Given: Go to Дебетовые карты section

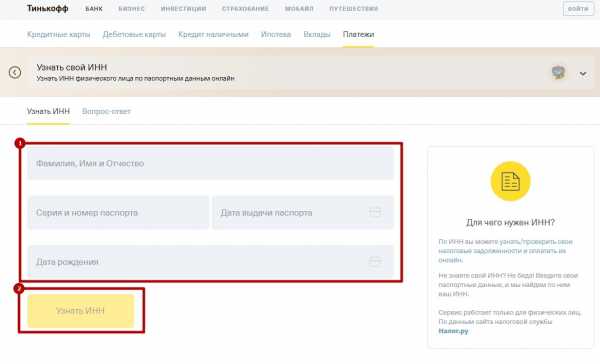Looking at the screenshot, I should point(134,34).
